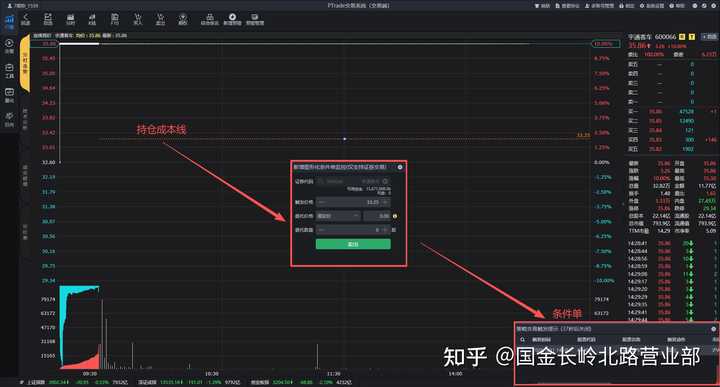Open the strategy management icon in the toolbar
Screen dimensions: 720x387
pyautogui.click(x=254, y=17)
